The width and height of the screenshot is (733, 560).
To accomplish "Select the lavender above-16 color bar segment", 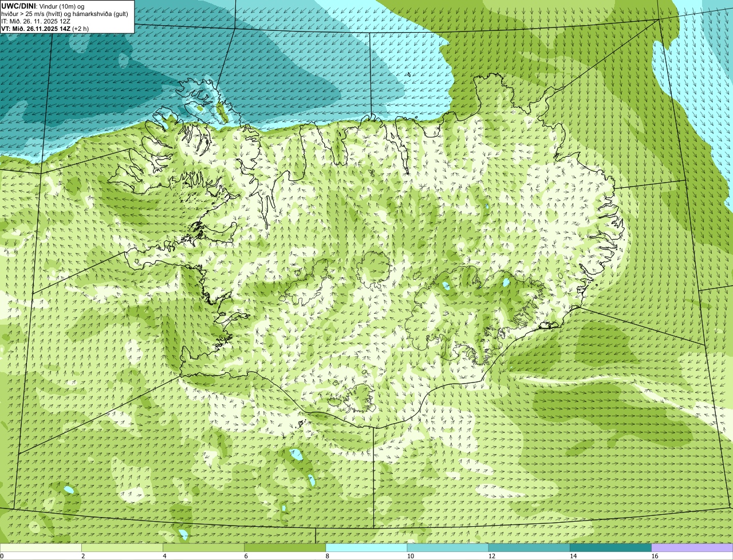I will click(692, 548).
